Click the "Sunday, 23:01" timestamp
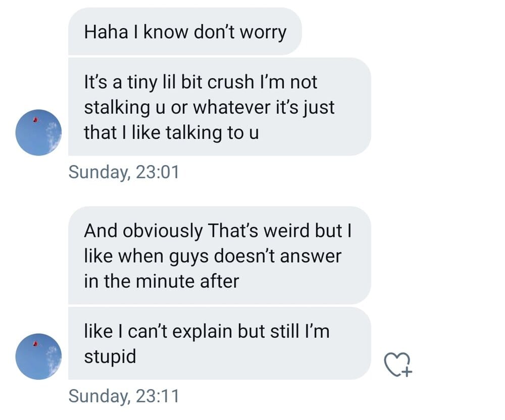 pyautogui.click(x=124, y=172)
